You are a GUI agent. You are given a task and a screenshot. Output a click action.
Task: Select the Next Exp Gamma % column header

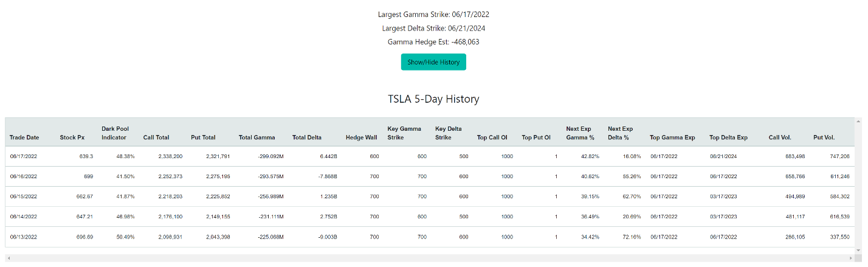pyautogui.click(x=580, y=133)
